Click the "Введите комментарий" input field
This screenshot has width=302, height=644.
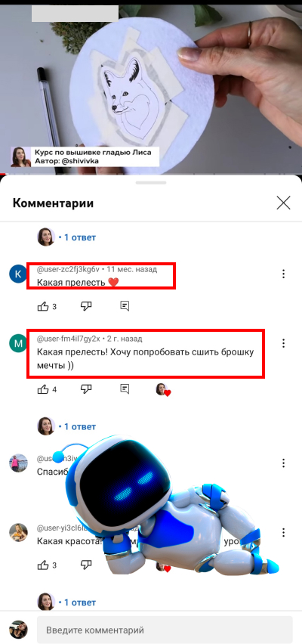click(165, 630)
